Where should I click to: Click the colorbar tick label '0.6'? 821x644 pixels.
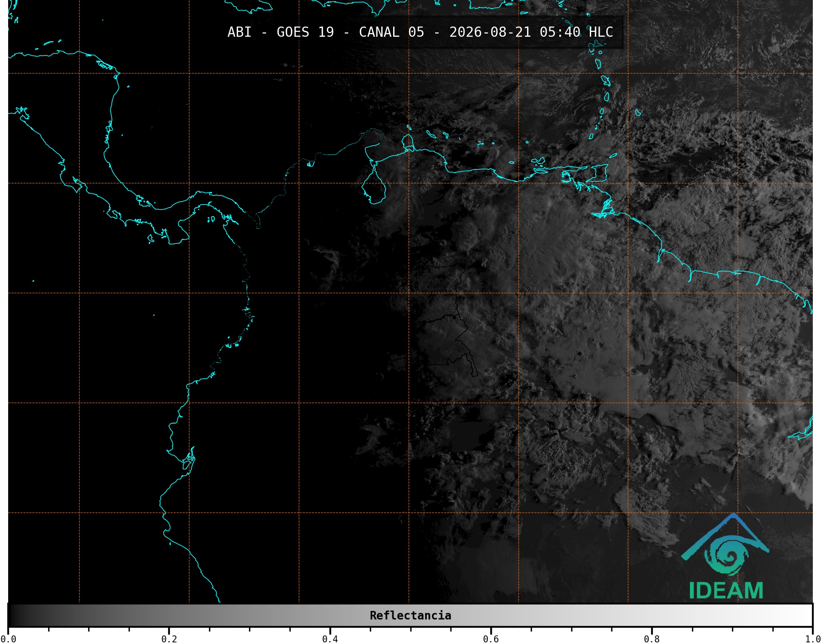tap(491, 639)
